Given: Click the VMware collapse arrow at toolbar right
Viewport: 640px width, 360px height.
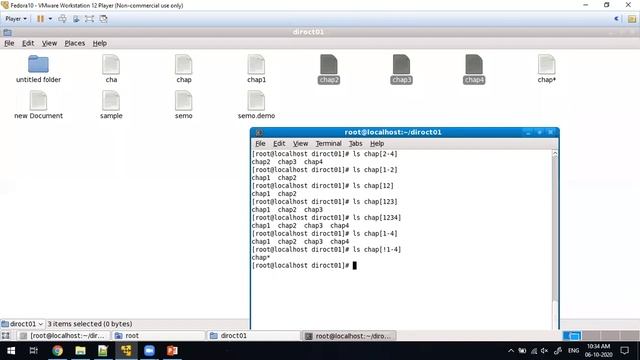Looking at the screenshot, I should click(x=616, y=19).
